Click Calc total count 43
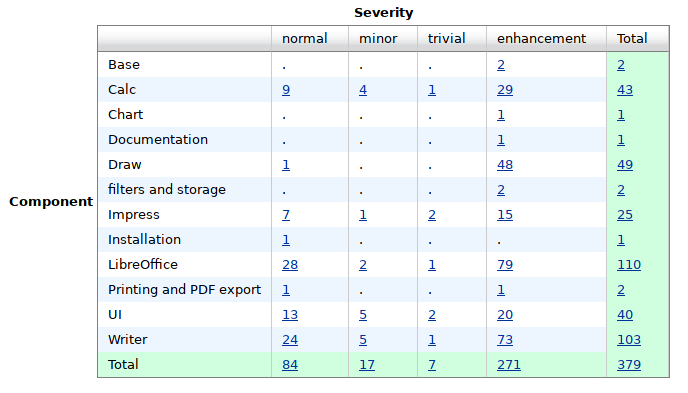The width and height of the screenshot is (688, 393). (x=625, y=90)
